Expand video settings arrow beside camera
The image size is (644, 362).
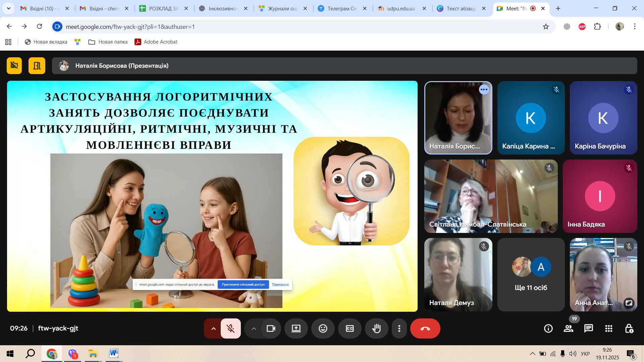coord(254,328)
